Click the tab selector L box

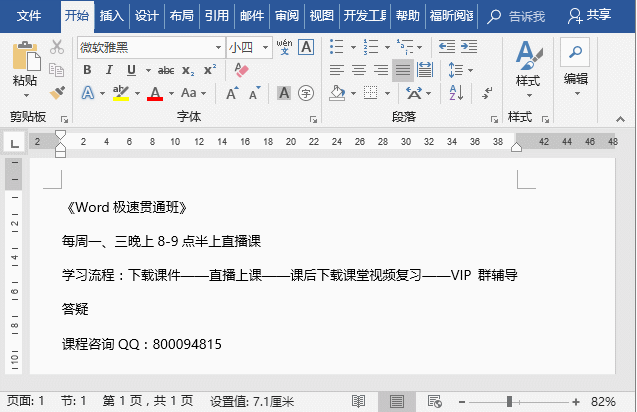point(15,143)
